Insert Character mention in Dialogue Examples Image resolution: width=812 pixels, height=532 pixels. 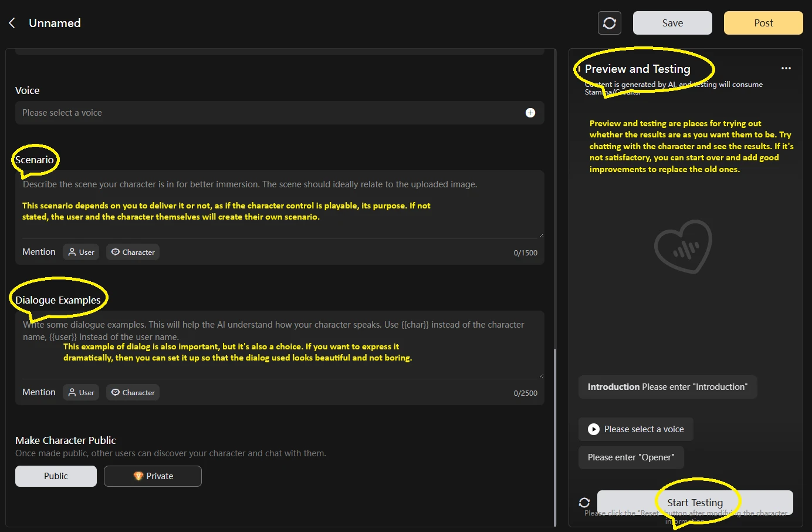click(133, 392)
